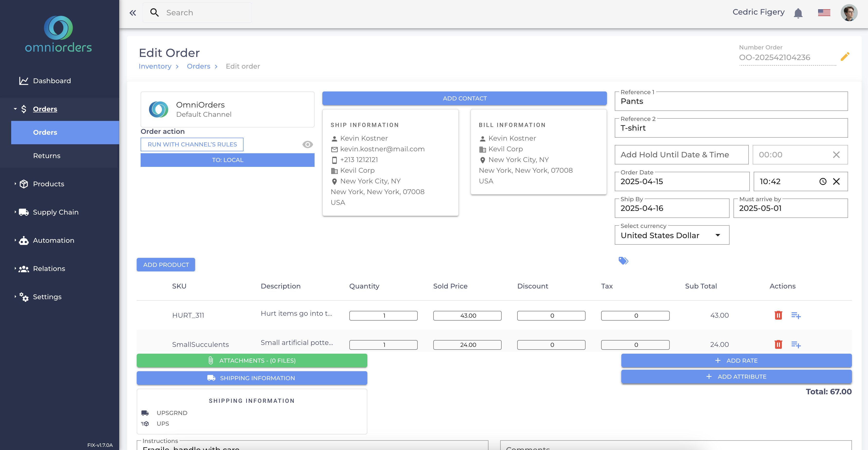
Task: Open the Returns submenu item
Action: [46, 156]
